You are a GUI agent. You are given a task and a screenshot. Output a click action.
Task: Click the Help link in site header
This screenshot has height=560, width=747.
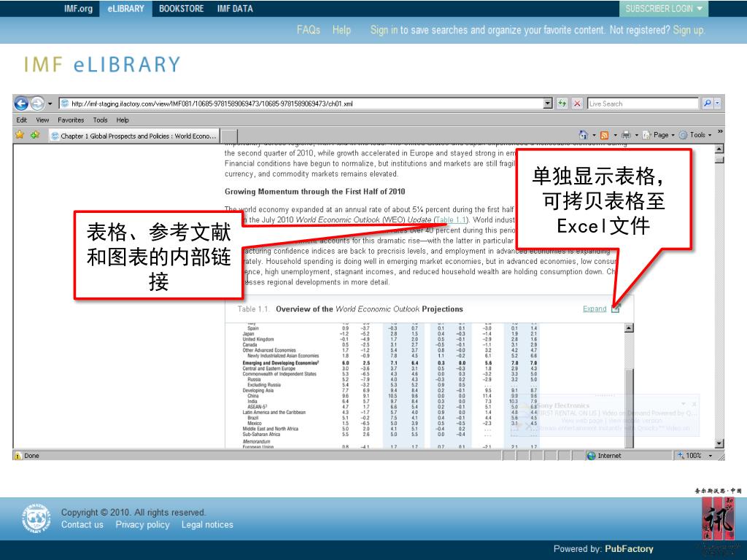[x=341, y=30]
